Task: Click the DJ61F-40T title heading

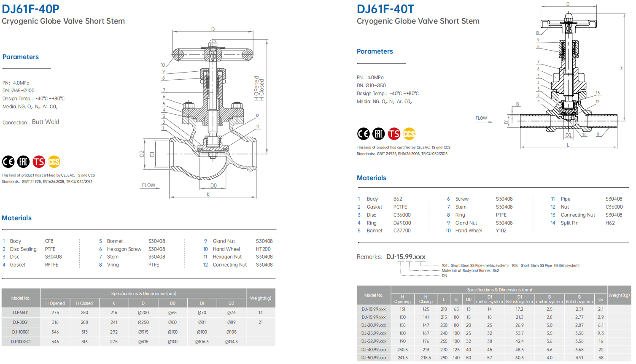Action: [x=385, y=9]
